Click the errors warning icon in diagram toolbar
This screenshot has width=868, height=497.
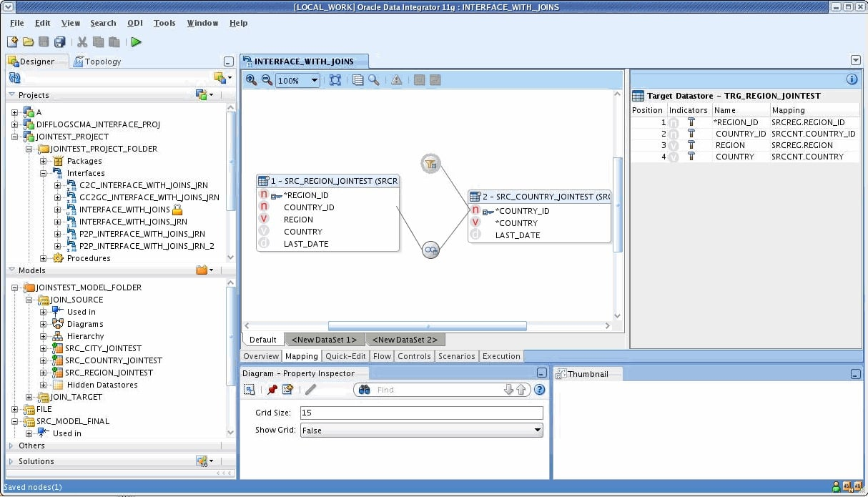click(x=397, y=80)
